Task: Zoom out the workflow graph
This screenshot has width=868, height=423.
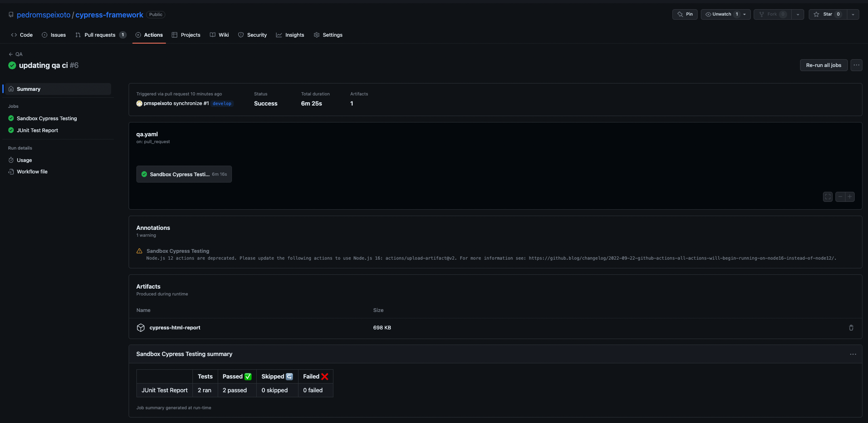Action: click(x=840, y=197)
